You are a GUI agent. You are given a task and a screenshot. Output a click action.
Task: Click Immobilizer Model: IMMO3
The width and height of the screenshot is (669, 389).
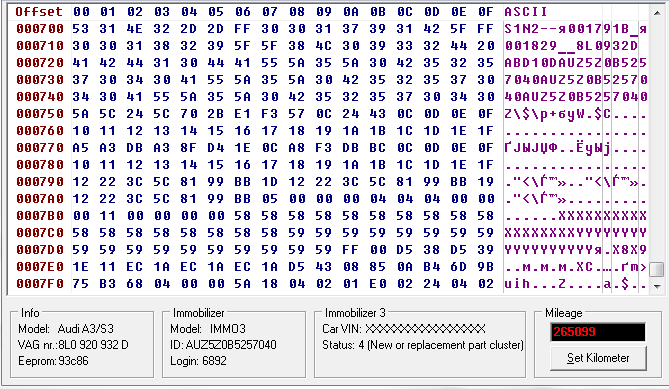tap(208, 329)
